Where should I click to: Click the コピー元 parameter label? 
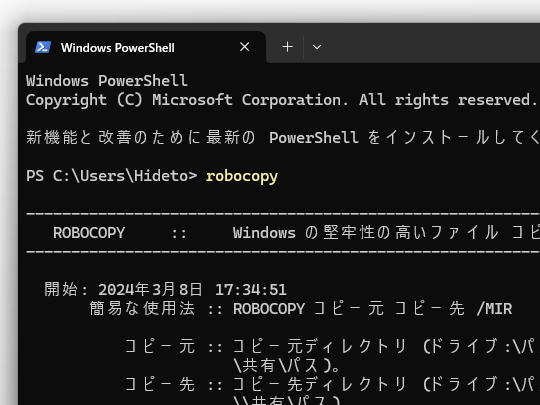pyautogui.click(x=160, y=346)
